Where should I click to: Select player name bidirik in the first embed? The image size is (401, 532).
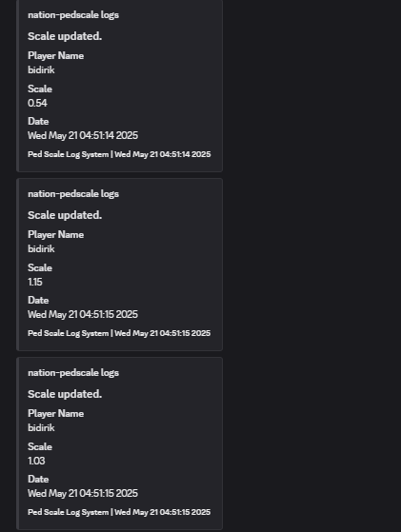point(41,69)
